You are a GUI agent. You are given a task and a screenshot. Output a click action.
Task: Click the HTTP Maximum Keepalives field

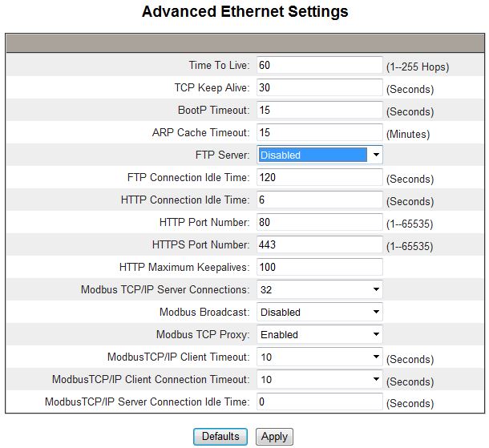[319, 267]
